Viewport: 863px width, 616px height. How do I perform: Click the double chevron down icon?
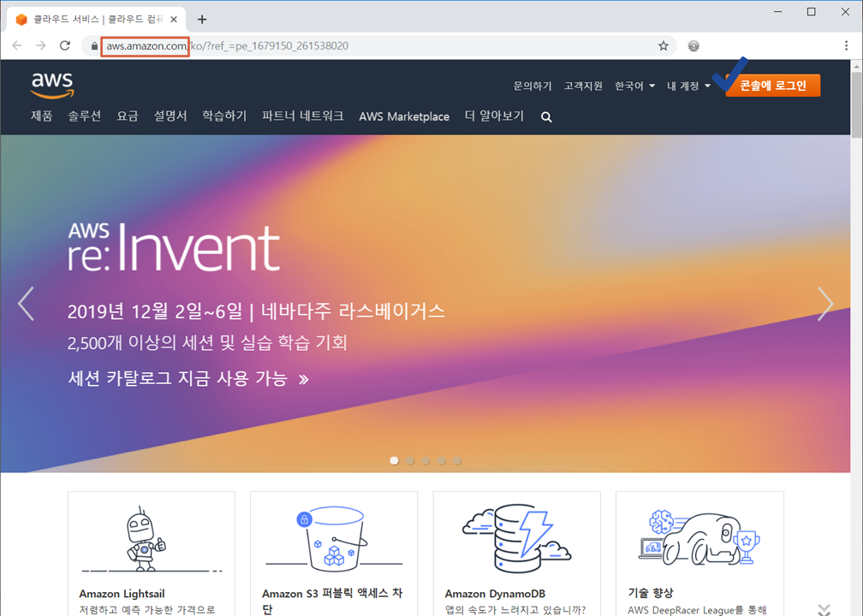(x=824, y=609)
